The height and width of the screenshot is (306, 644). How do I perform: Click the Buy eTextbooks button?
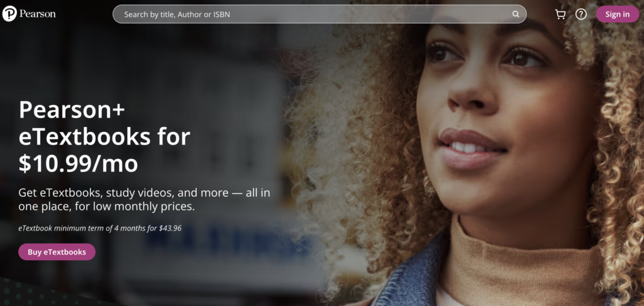[x=57, y=252]
